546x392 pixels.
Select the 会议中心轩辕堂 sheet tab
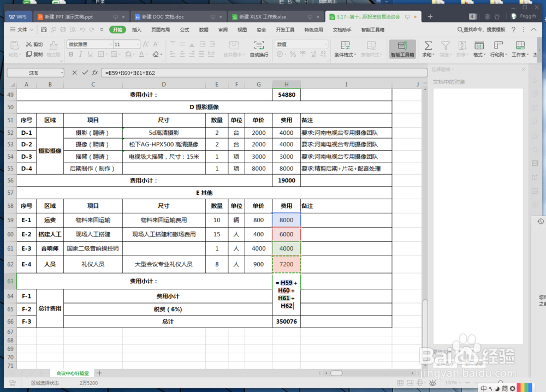[x=72, y=373]
